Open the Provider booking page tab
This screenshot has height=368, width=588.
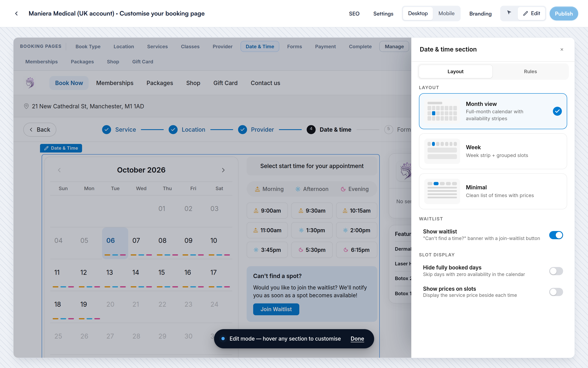click(222, 46)
